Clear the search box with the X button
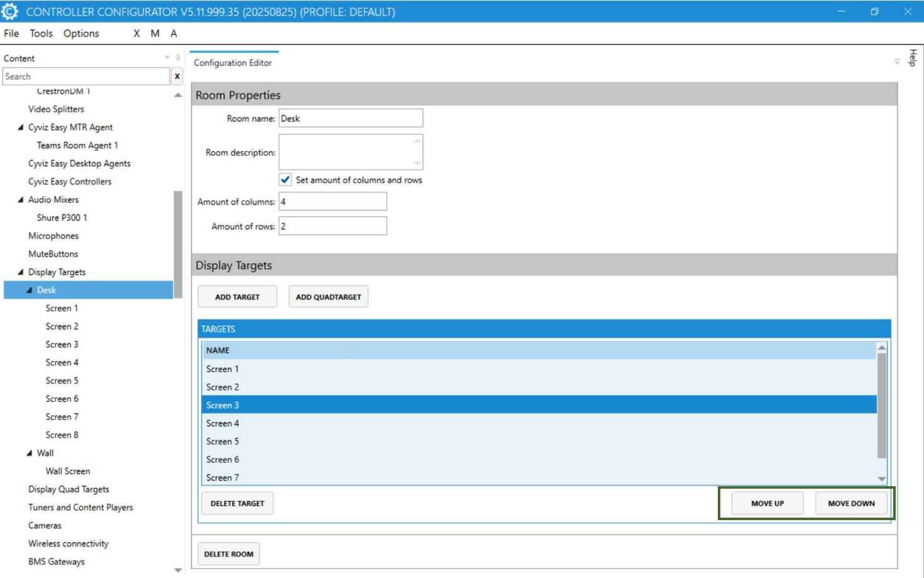This screenshot has height=578, width=924. (x=177, y=77)
